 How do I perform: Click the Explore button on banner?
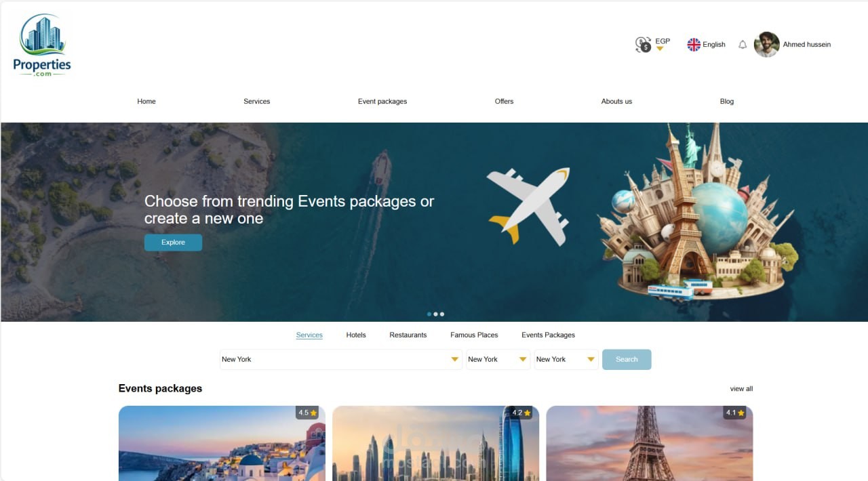pyautogui.click(x=173, y=243)
